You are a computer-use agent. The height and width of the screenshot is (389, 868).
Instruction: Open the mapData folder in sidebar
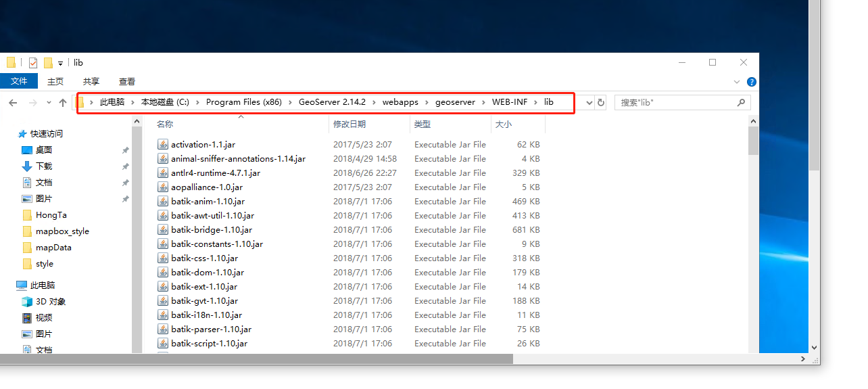[53, 248]
